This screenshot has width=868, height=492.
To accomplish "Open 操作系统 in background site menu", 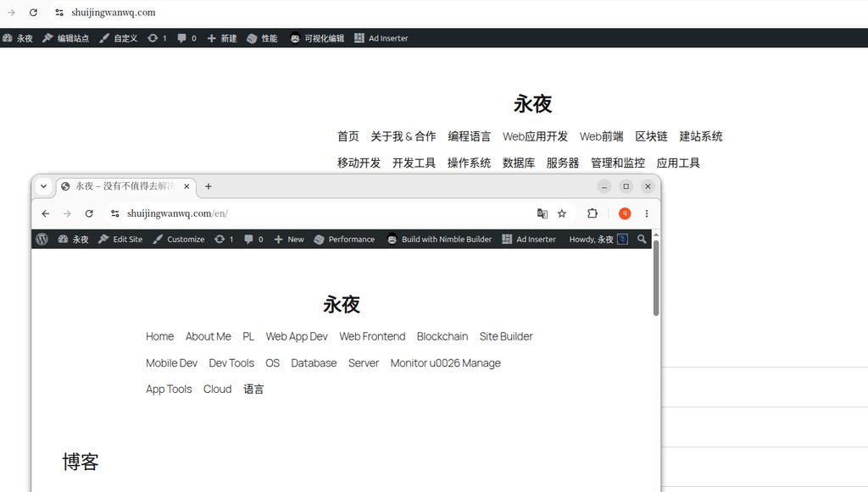I will (469, 163).
